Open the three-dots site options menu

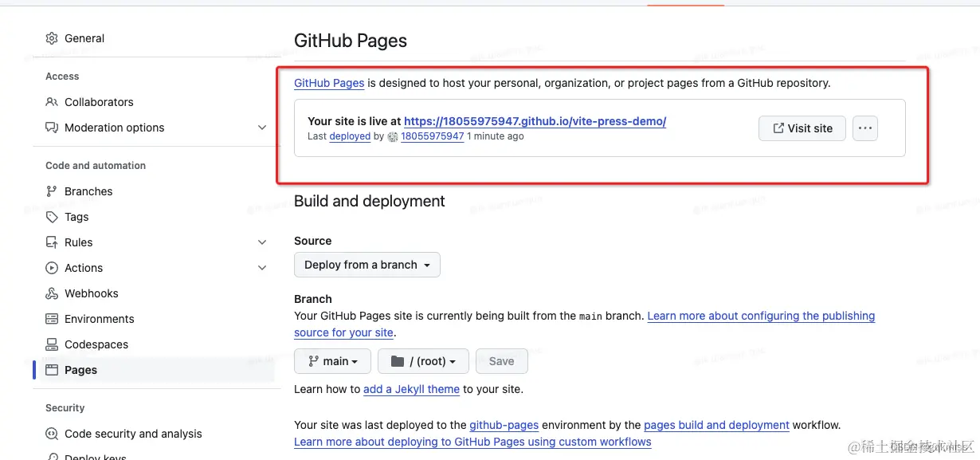pos(865,128)
